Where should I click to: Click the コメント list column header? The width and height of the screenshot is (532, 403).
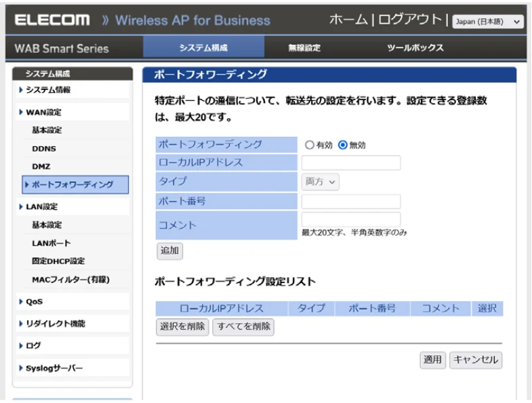pyautogui.click(x=441, y=308)
